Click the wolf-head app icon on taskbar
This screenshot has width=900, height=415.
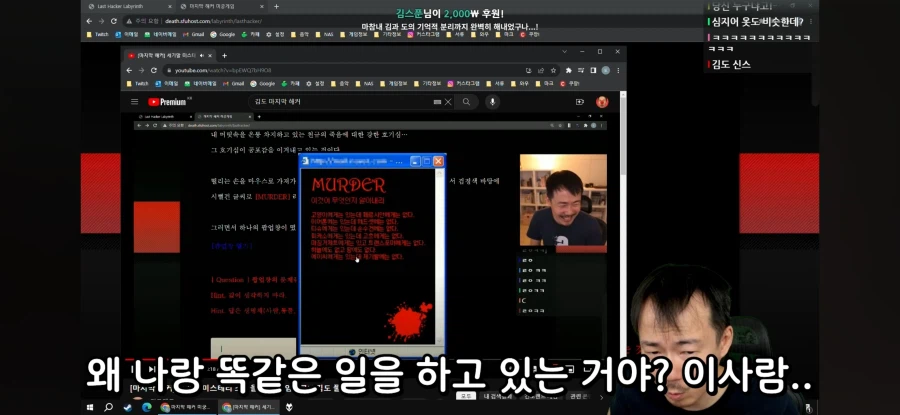[x=289, y=407]
